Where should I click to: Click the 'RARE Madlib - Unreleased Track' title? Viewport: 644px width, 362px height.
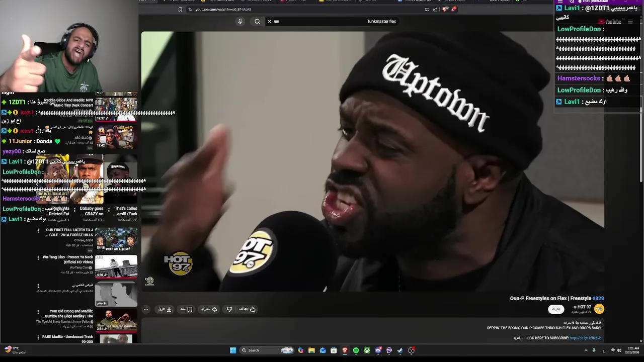tap(68, 339)
